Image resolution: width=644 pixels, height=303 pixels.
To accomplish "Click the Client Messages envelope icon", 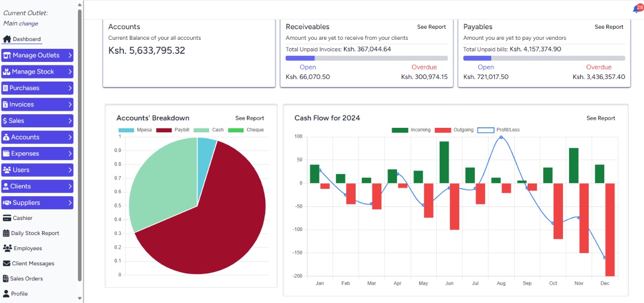I will [7, 263].
